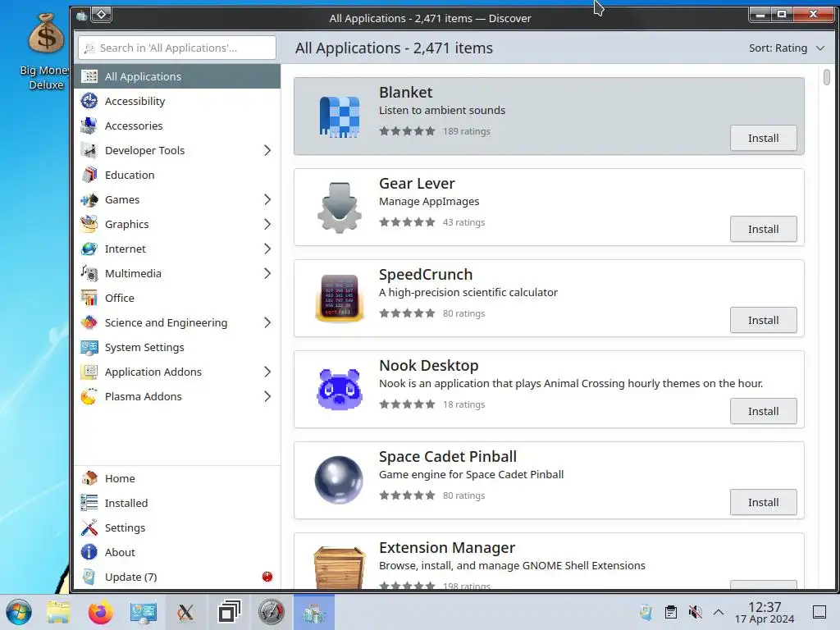The image size is (840, 630).
Task: Click the Home house icon
Action: tap(89, 478)
